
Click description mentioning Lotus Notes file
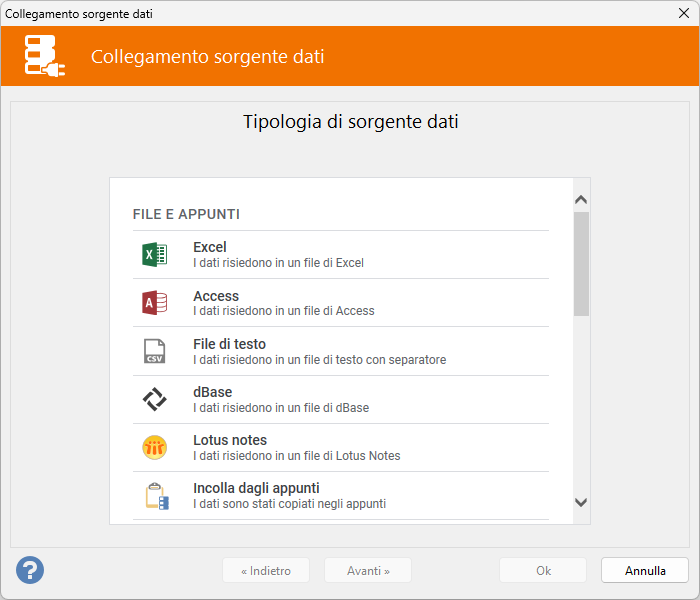point(297,456)
